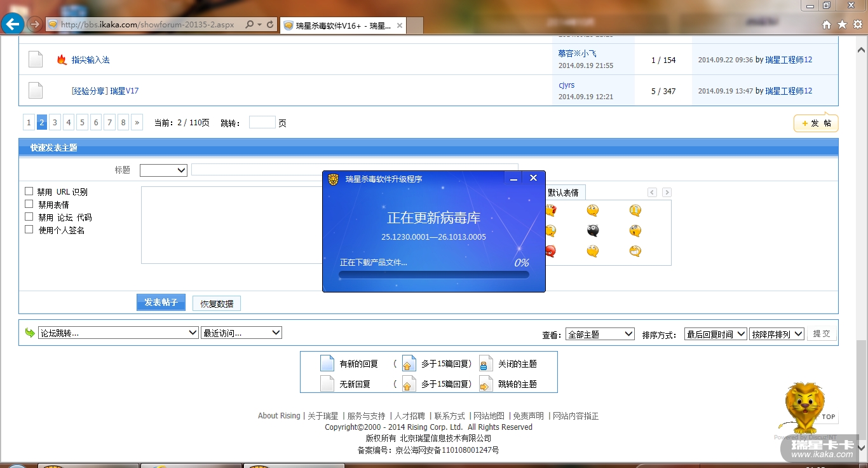Image resolution: width=868 pixels, height=468 pixels.
Task: Click the hot-topic flame icon beside 指尖输入法
Action: (x=62, y=60)
